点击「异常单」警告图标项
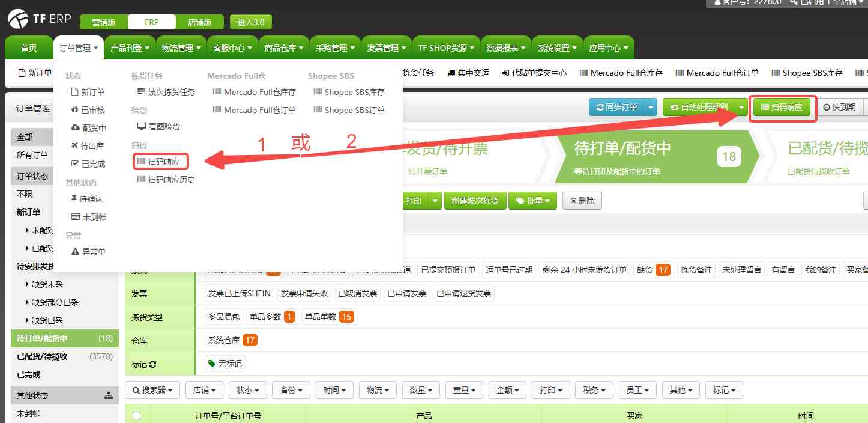The image size is (868, 423). point(89,251)
